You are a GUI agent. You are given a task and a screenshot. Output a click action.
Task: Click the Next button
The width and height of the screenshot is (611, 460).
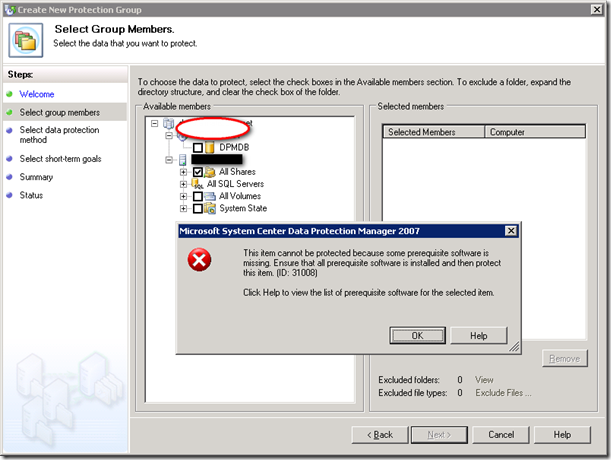coord(439,435)
